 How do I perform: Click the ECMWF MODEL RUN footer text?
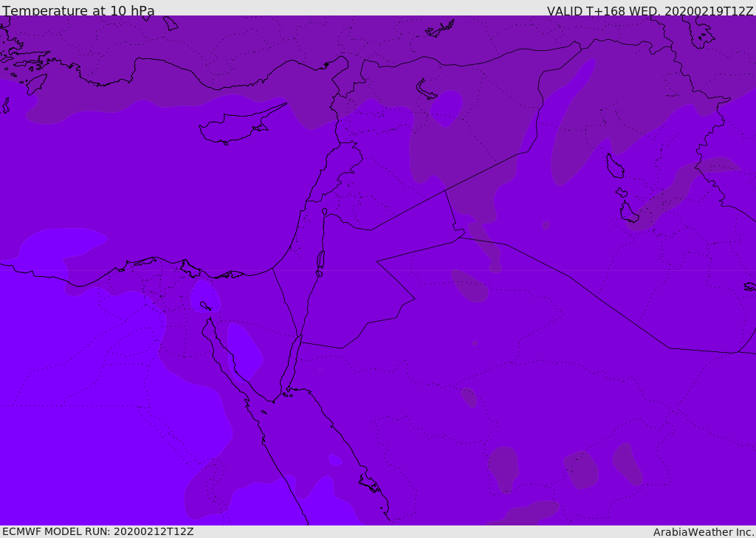(98, 531)
